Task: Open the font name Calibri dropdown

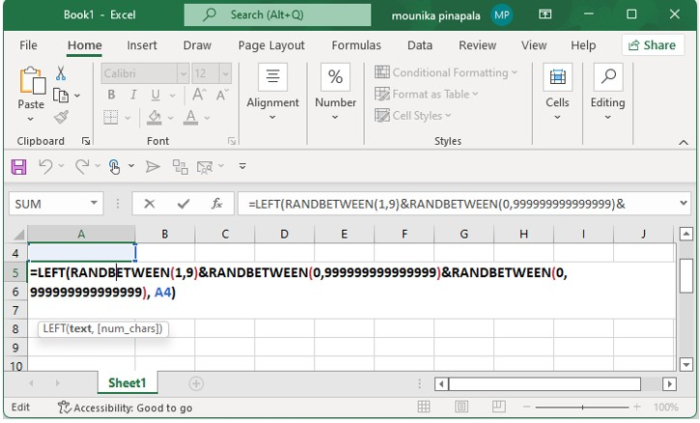Action: 183,73
